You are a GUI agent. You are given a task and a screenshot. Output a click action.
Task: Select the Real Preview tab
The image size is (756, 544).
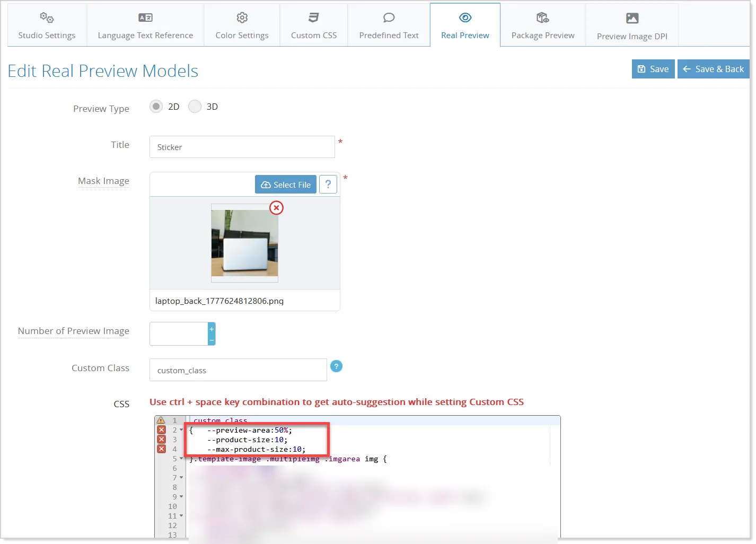[465, 25]
